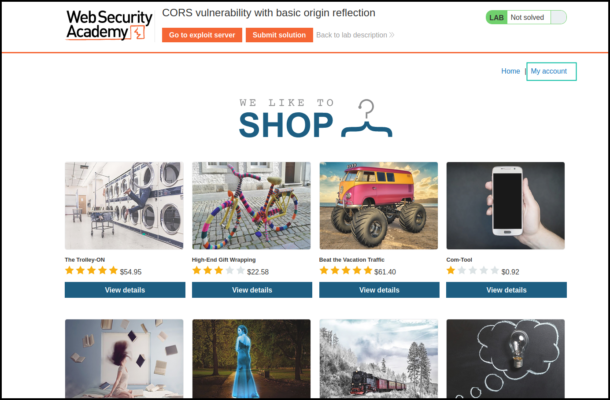
Task: Click the Beat the Vacation Traffic stars
Action: pos(346,271)
